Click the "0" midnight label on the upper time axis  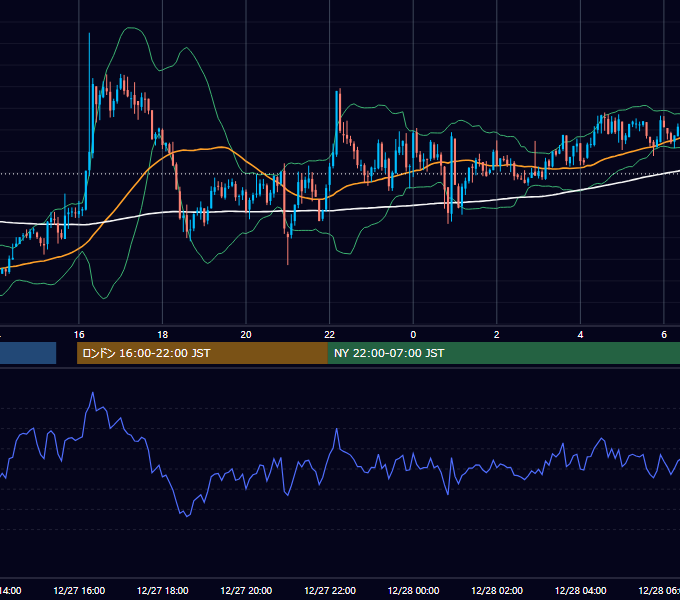point(413,335)
